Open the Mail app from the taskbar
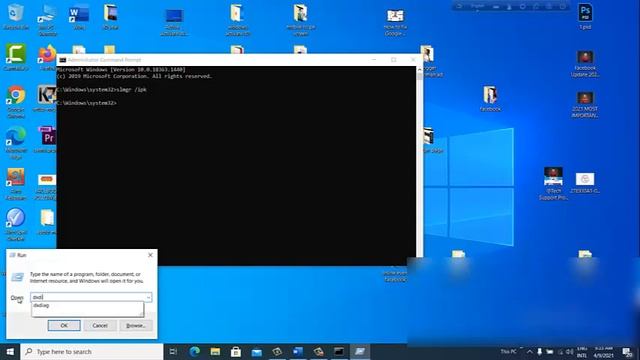640x360 pixels. [x=256, y=351]
